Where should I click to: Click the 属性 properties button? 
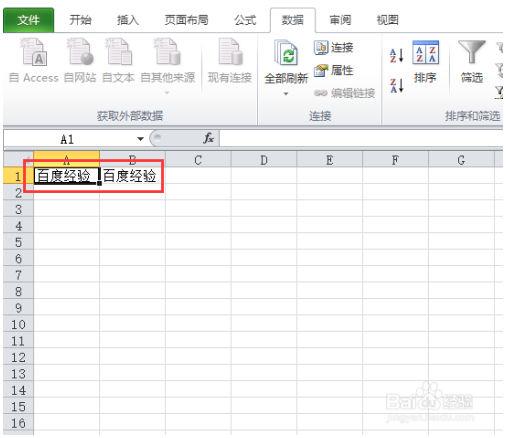click(334, 70)
